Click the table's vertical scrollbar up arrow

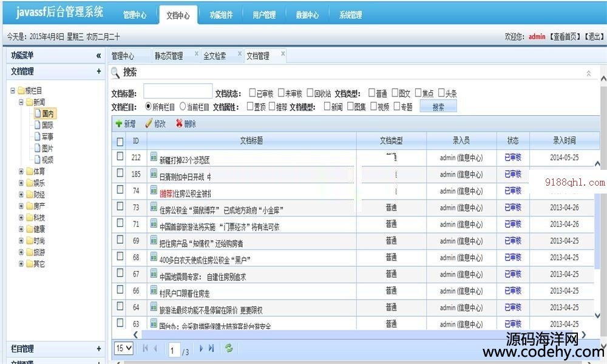tap(597, 164)
